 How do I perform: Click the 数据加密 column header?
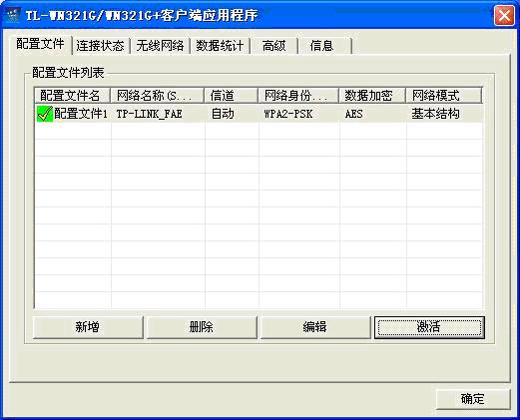[372, 96]
